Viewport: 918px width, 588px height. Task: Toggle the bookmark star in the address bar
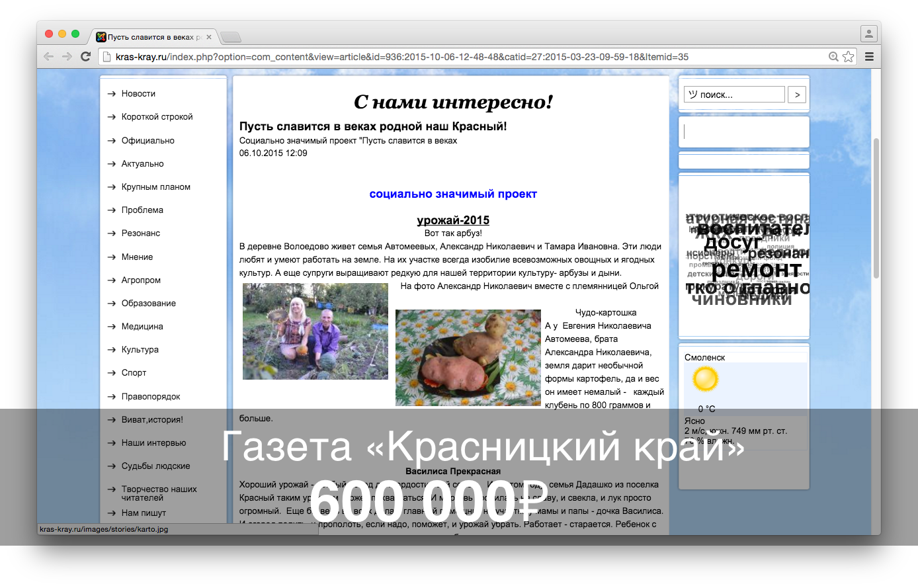pos(849,56)
